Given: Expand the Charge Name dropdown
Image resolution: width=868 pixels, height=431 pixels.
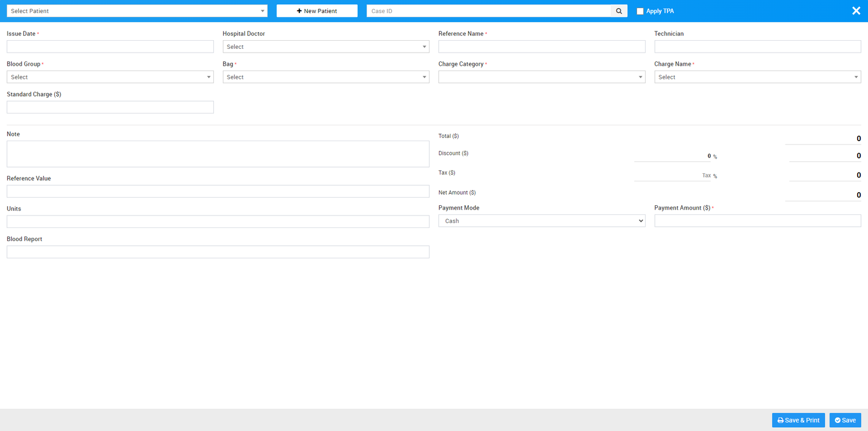Looking at the screenshot, I should pos(757,77).
